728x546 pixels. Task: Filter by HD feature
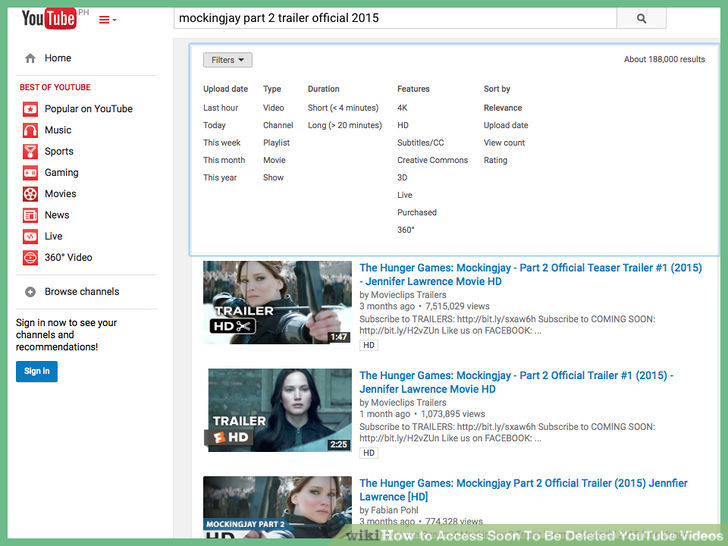[x=403, y=125]
